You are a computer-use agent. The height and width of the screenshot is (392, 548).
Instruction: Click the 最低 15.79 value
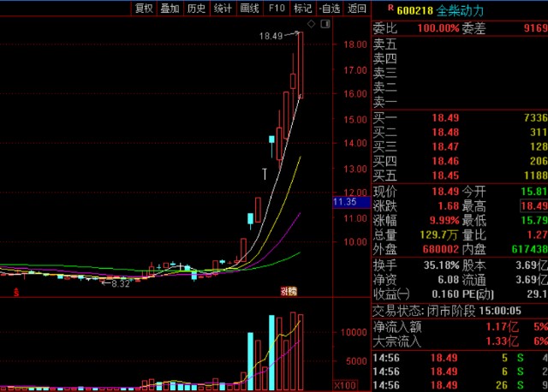533,221
